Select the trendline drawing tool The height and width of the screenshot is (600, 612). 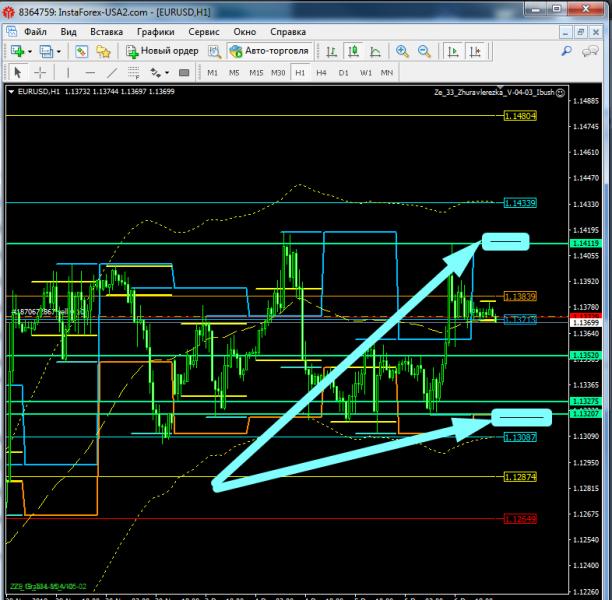(x=113, y=72)
